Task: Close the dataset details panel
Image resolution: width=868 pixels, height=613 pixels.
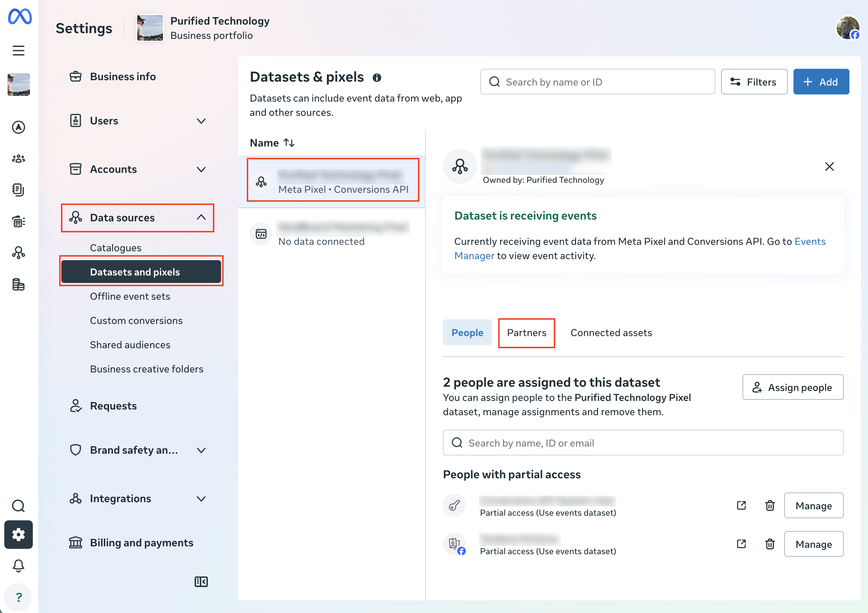Action: click(829, 167)
